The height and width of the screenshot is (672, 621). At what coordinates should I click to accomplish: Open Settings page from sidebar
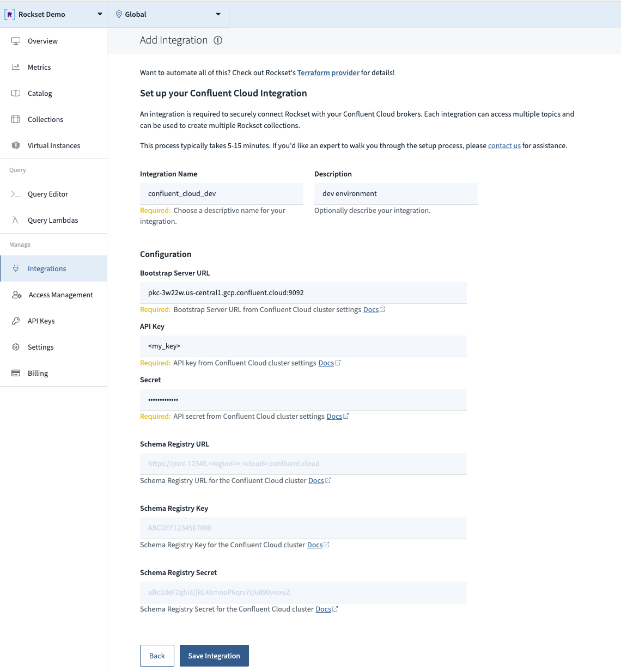coord(53,347)
